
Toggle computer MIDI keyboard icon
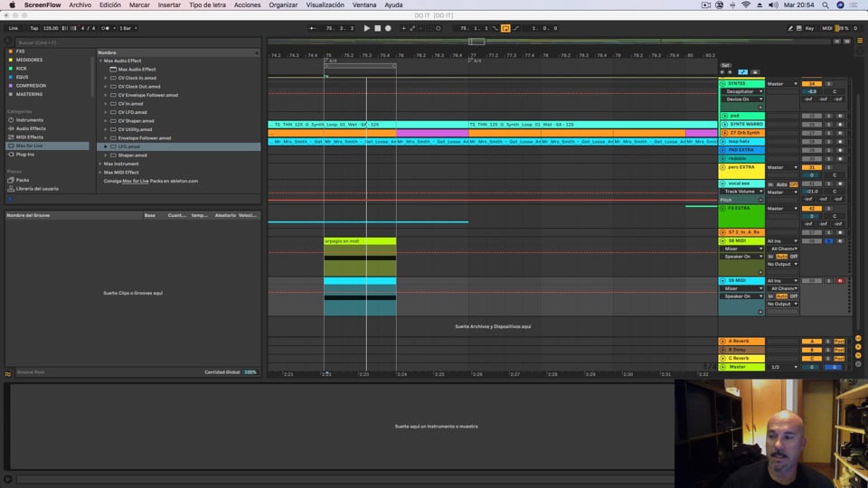pos(798,28)
